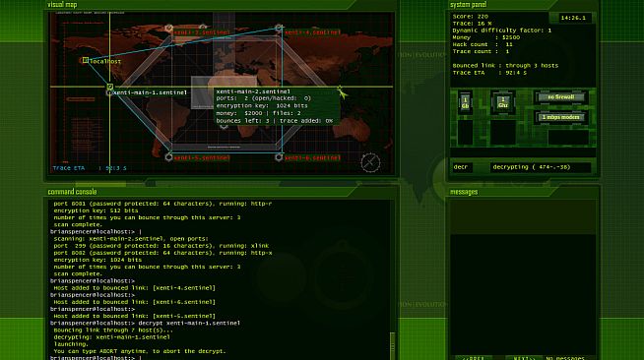This screenshot has width=644, height=360.
Task: Click the 'No messages' status text
Action: click(x=565, y=358)
